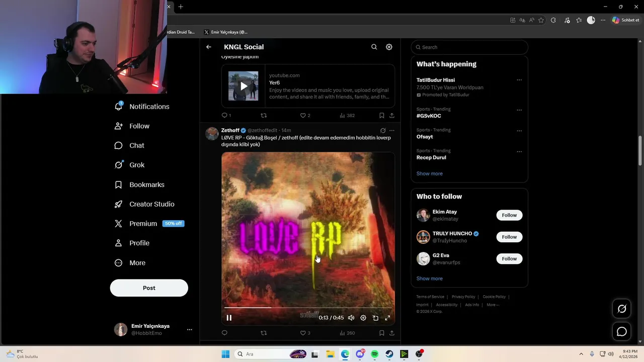Expand the footer More menu
This screenshot has height=362, width=644.
493,305
